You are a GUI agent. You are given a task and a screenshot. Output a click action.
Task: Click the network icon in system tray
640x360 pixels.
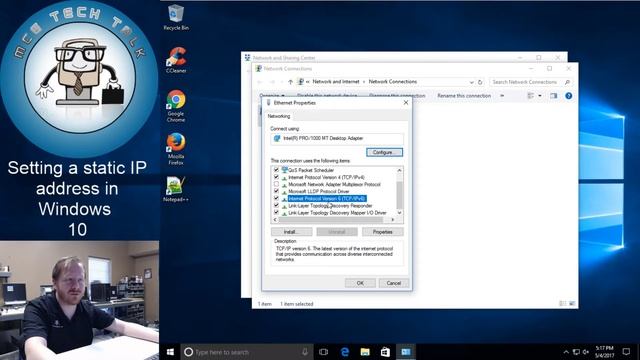coord(576,352)
